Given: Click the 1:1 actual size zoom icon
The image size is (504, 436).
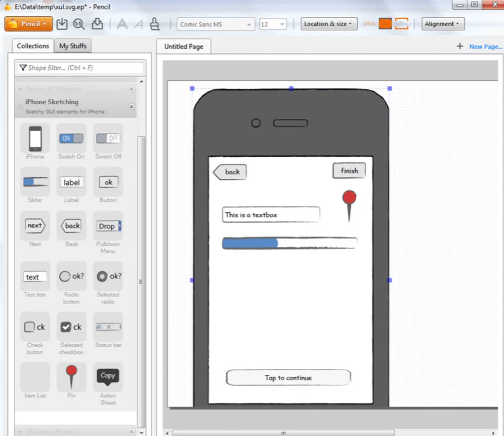Looking at the screenshot, I should click(79, 24).
